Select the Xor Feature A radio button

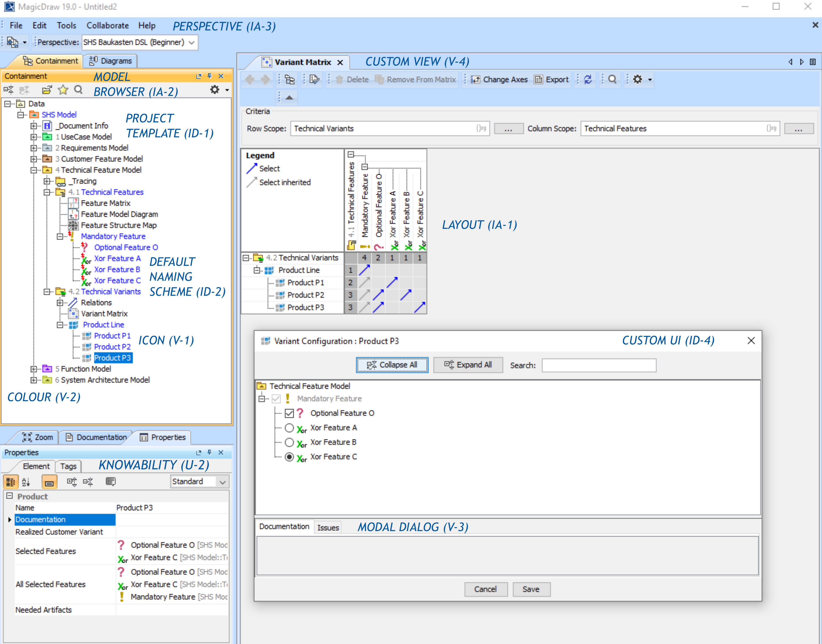click(289, 428)
